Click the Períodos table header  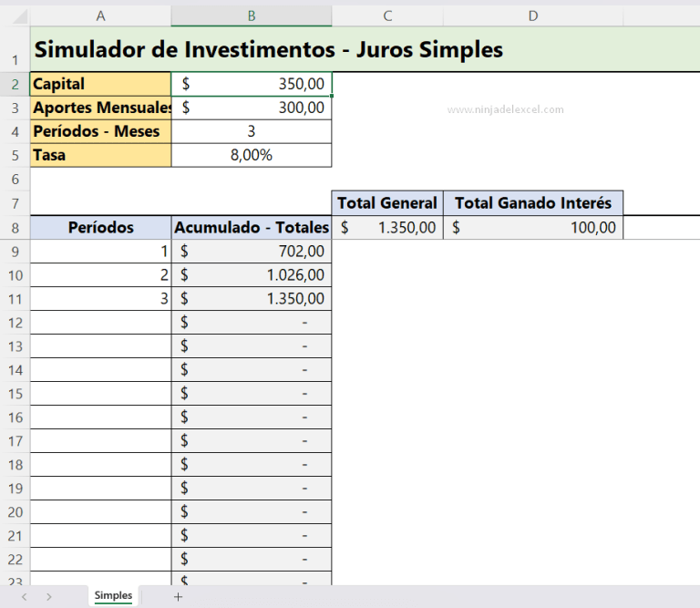tap(100, 228)
